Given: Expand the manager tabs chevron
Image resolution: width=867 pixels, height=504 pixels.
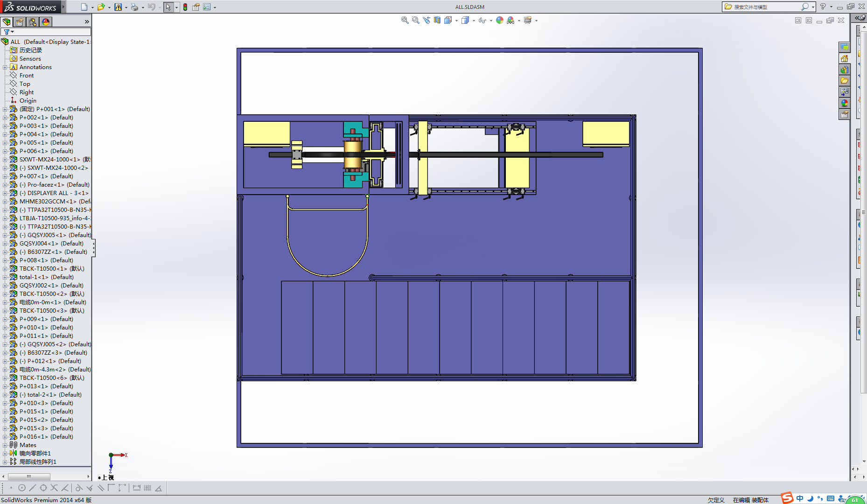Looking at the screenshot, I should (87, 22).
